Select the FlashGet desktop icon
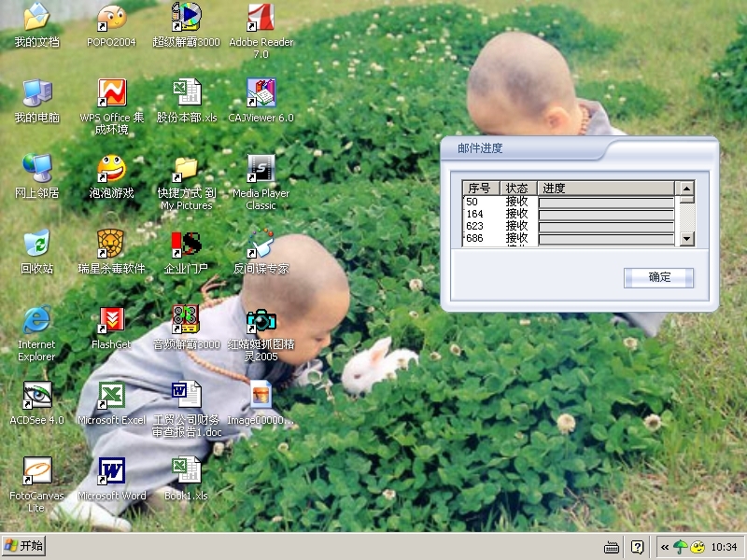This screenshot has height=560, width=747. [x=111, y=320]
